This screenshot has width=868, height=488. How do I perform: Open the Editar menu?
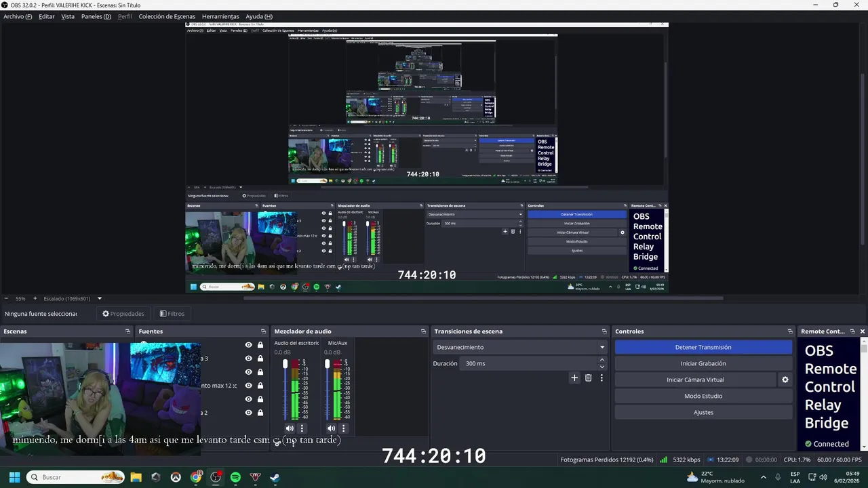coord(47,16)
